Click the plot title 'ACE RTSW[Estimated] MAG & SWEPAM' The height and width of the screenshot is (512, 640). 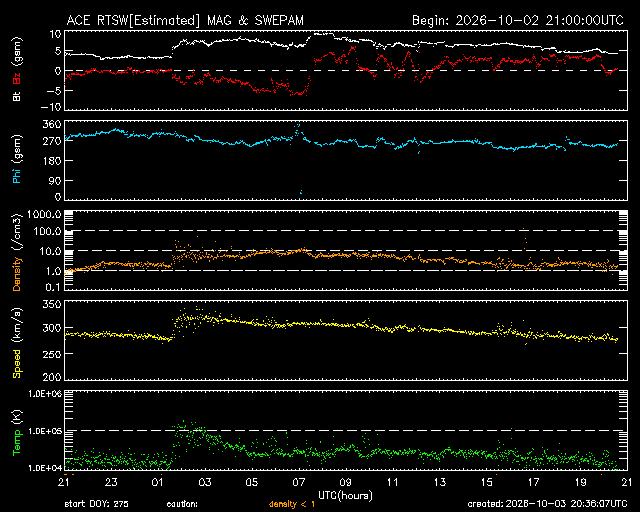(185, 20)
